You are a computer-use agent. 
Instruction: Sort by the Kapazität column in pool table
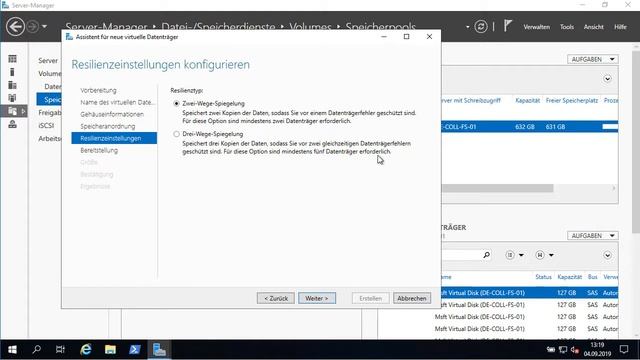pos(527,100)
